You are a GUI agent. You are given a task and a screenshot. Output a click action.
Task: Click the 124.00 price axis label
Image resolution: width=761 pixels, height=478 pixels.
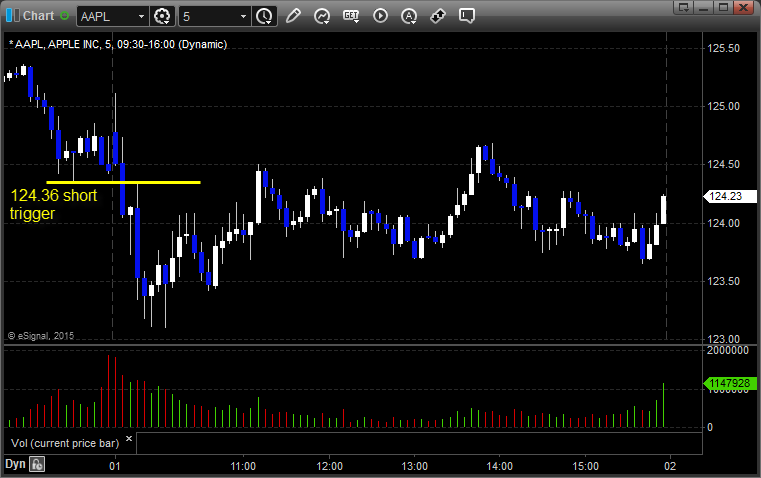coord(724,223)
